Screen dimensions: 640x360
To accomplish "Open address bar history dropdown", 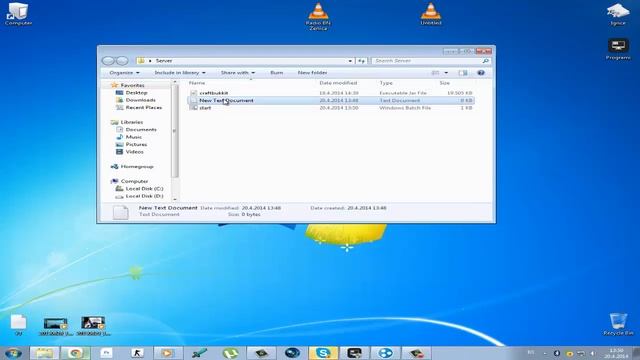I will [350, 61].
